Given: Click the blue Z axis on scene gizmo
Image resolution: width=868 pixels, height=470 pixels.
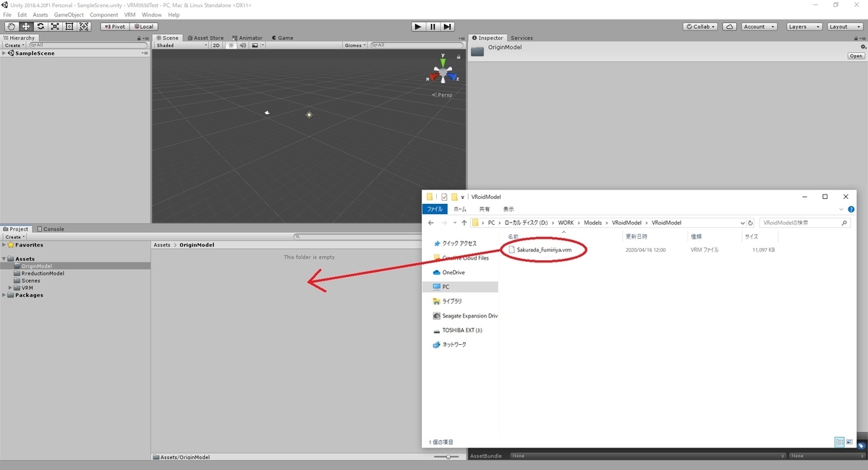Looking at the screenshot, I should click(x=454, y=76).
